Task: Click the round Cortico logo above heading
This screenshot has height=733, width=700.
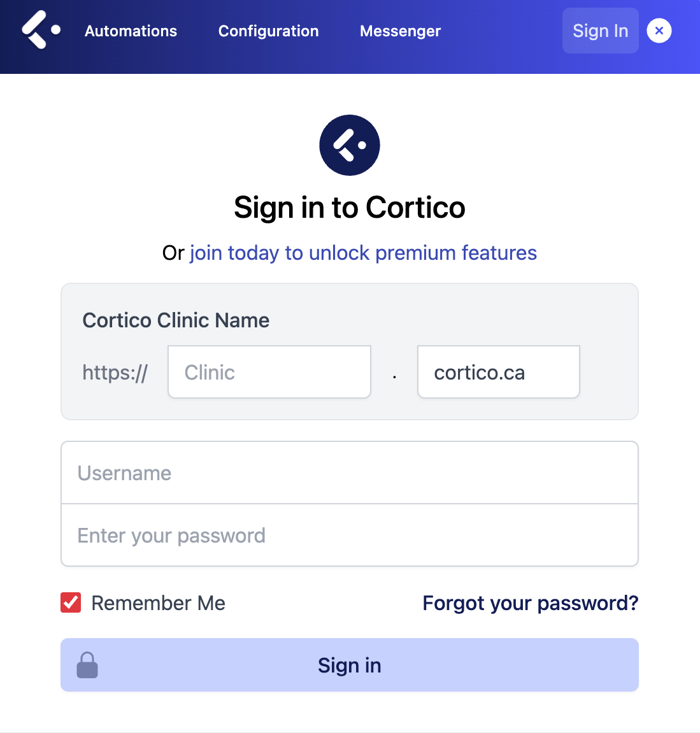Action: coord(350,145)
